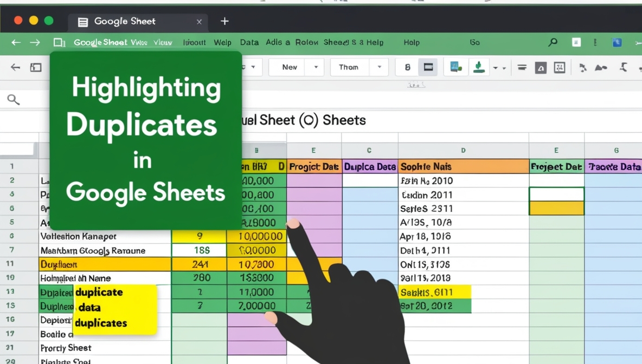
Task: Click the dropdown arrow right of 'Thom'
Action: (x=380, y=67)
